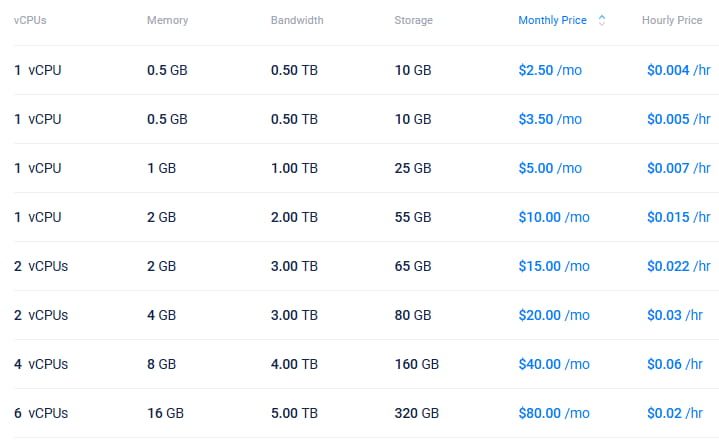Click the Monthly Price column header text
The height and width of the screenshot is (443, 719).
pyautogui.click(x=552, y=20)
